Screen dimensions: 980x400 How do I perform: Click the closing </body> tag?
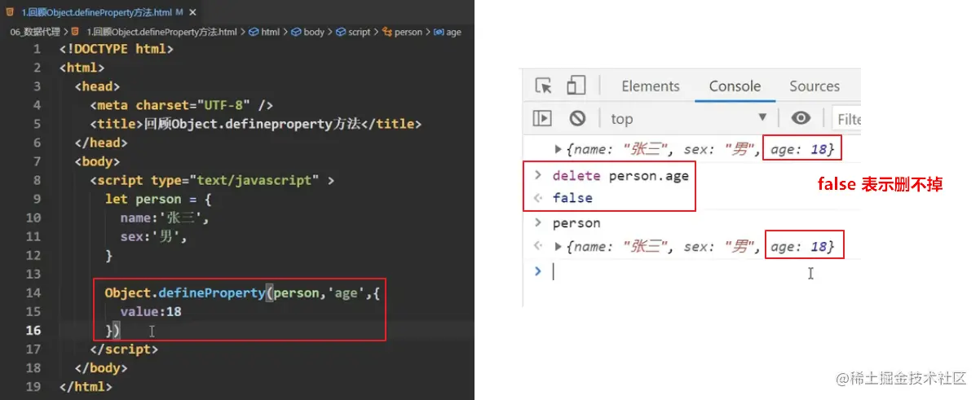101,367
